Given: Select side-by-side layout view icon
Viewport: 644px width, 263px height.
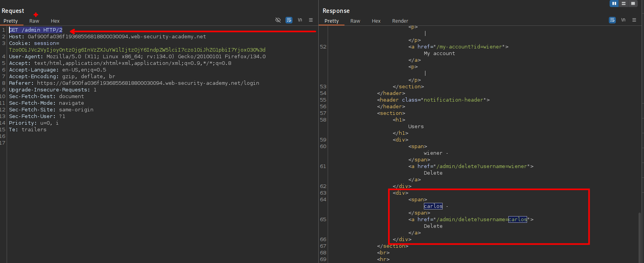Looking at the screenshot, I should 614,4.
